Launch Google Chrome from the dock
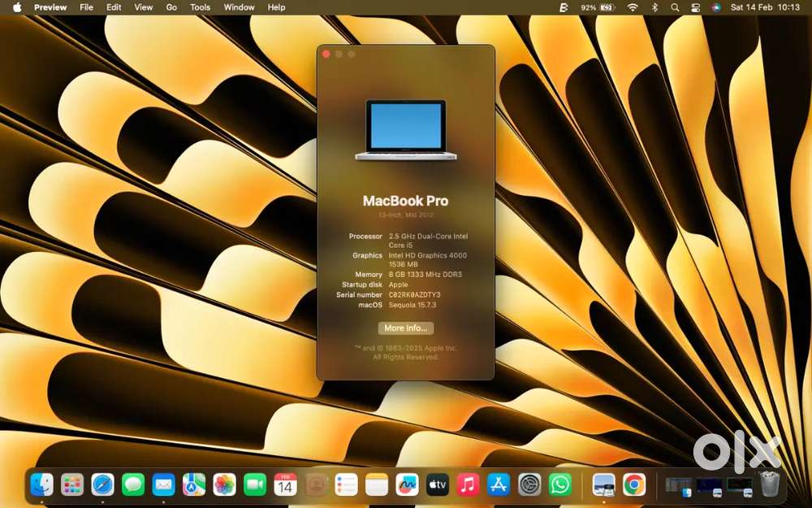This screenshot has width=812, height=508. tap(634, 485)
